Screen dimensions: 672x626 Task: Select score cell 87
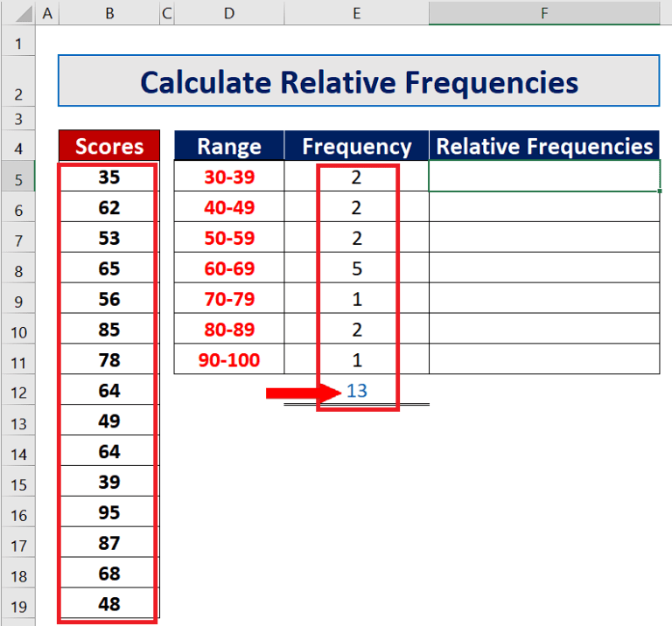tap(109, 542)
